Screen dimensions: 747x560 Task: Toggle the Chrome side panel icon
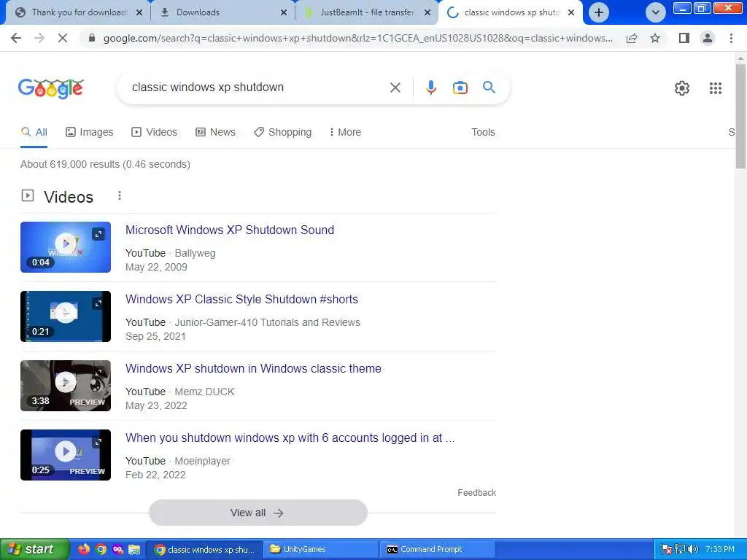[x=684, y=38]
